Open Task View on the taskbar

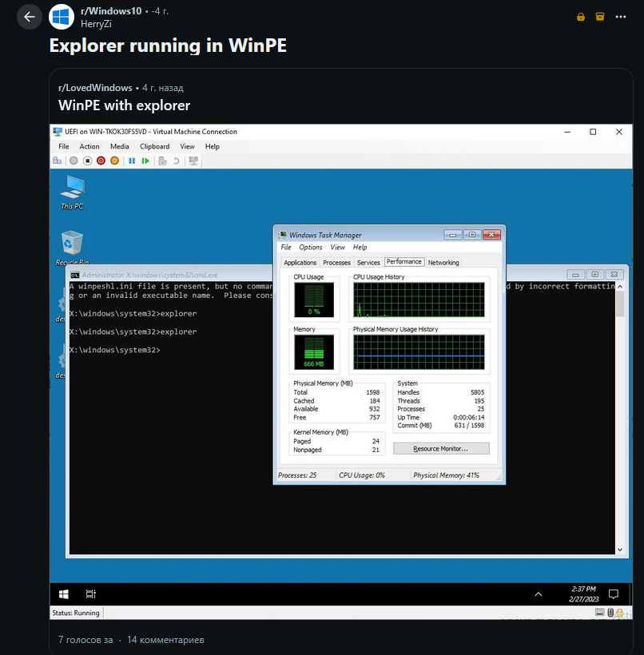(90, 594)
